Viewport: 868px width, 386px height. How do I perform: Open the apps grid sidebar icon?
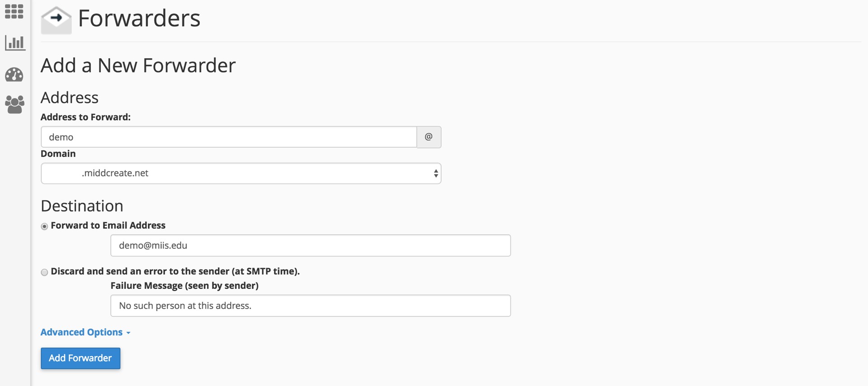coord(14,12)
